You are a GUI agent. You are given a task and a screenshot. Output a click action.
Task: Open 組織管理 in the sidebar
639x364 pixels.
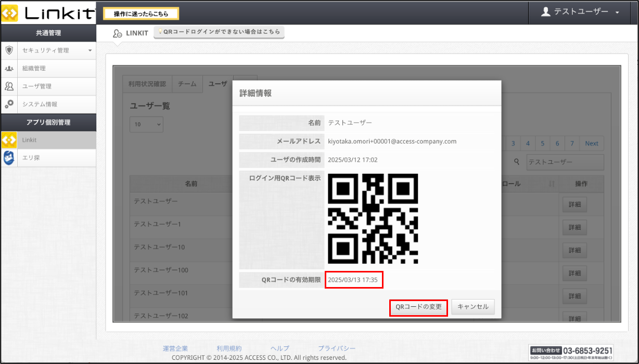(x=48, y=68)
